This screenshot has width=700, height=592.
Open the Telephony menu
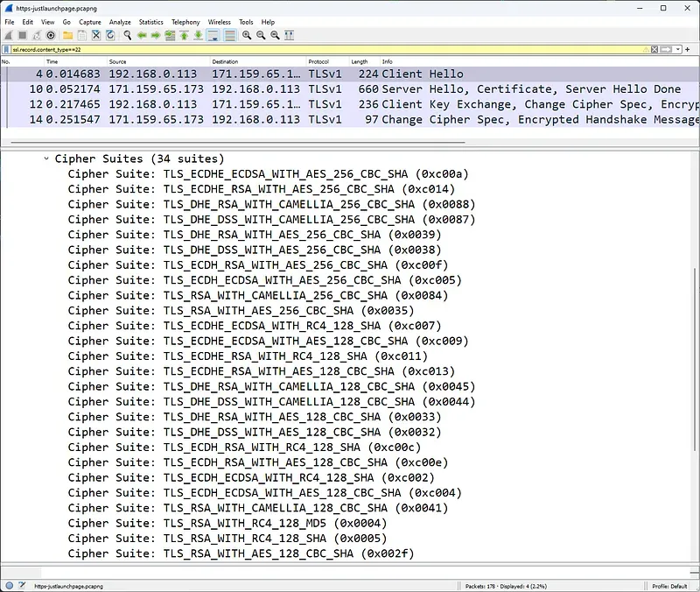coord(185,22)
